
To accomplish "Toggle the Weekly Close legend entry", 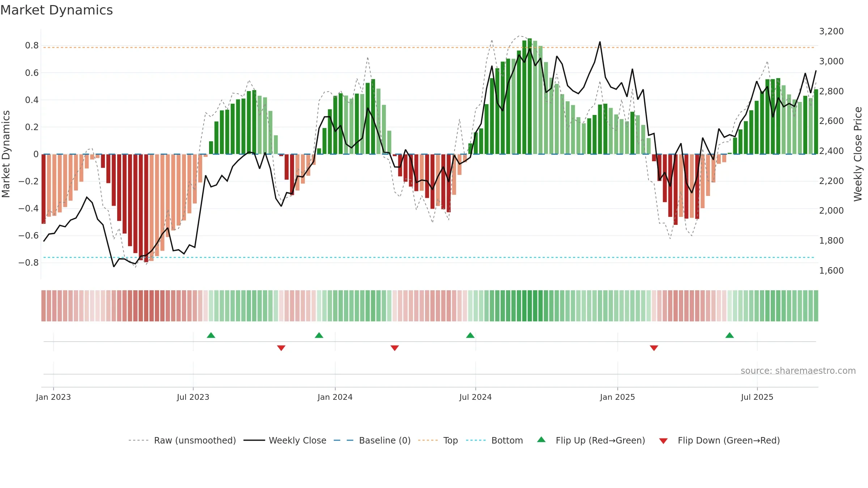I will [285, 440].
